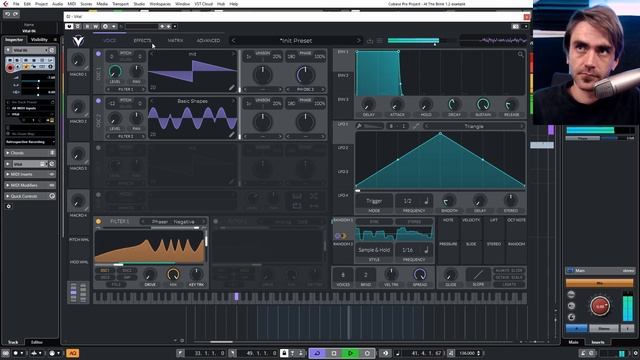Image resolution: width=640 pixels, height=360 pixels.
Task: Open the Filter 1 type selector Phaser Negative
Action: pyautogui.click(x=173, y=222)
